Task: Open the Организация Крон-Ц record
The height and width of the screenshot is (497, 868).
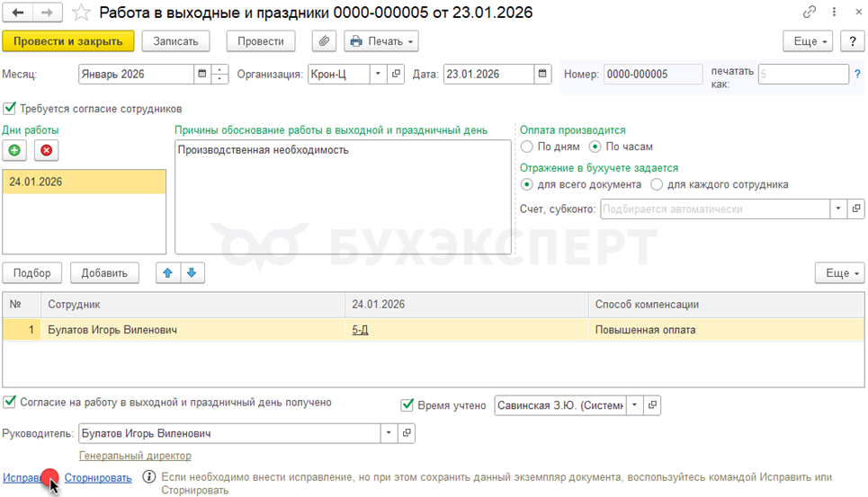Action: pos(396,74)
